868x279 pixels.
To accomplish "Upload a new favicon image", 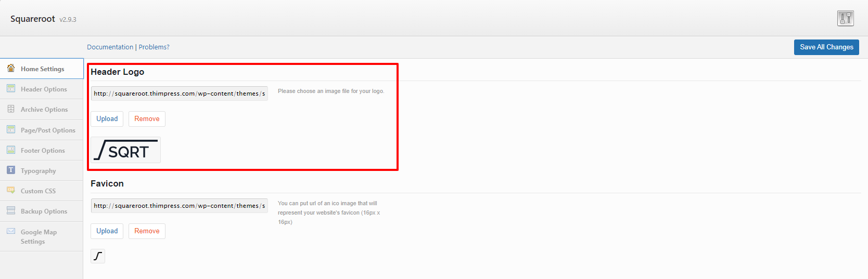I will pyautogui.click(x=107, y=231).
